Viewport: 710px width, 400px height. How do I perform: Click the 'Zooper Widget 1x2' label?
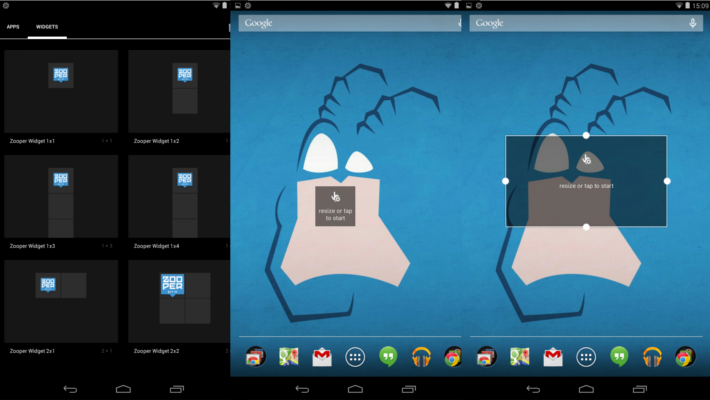[156, 141]
